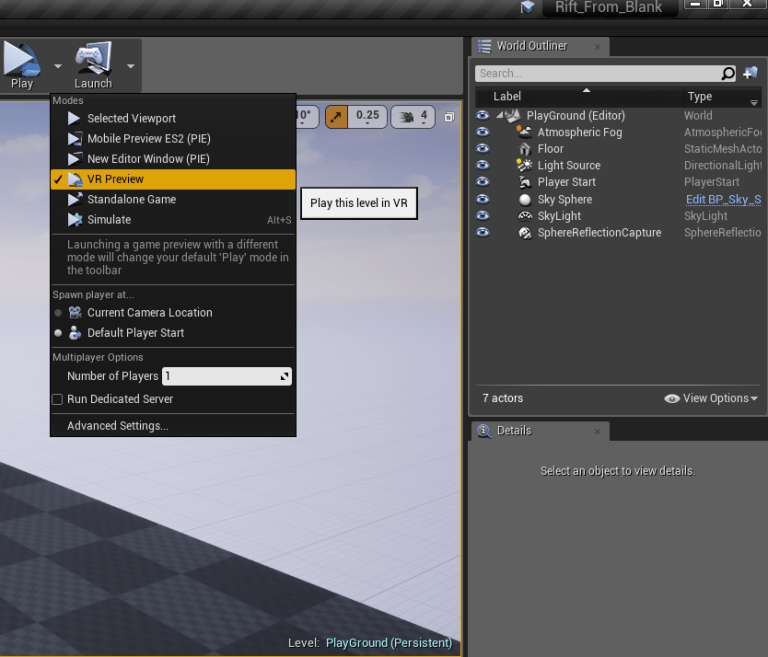The image size is (768, 657).
Task: Select the Floor label in outliner
Action: click(x=551, y=148)
